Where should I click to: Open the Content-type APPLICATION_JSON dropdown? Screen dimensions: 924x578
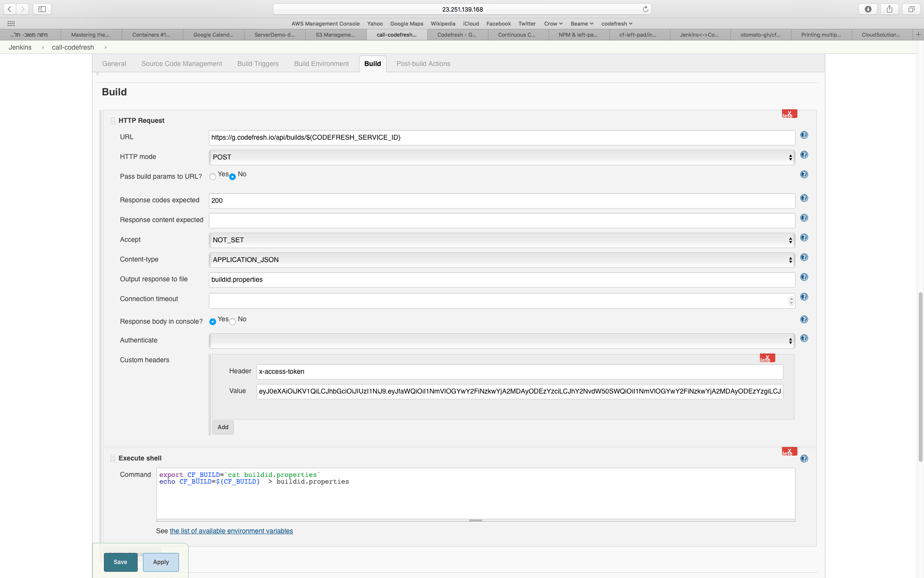click(502, 260)
